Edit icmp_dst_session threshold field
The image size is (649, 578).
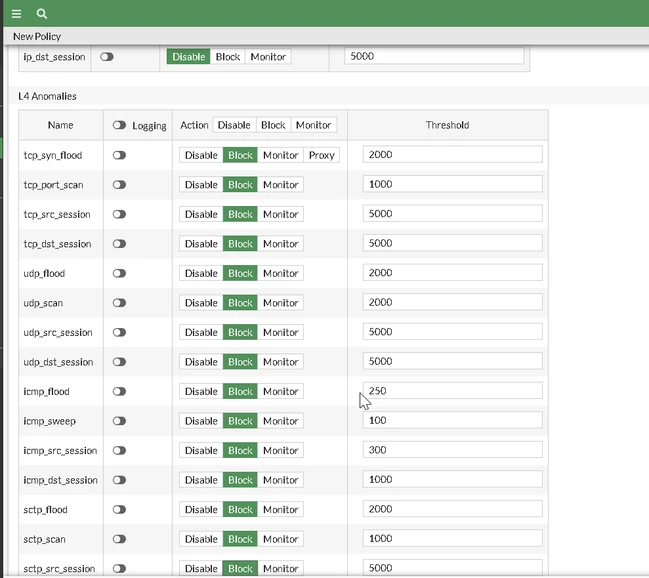click(x=453, y=479)
